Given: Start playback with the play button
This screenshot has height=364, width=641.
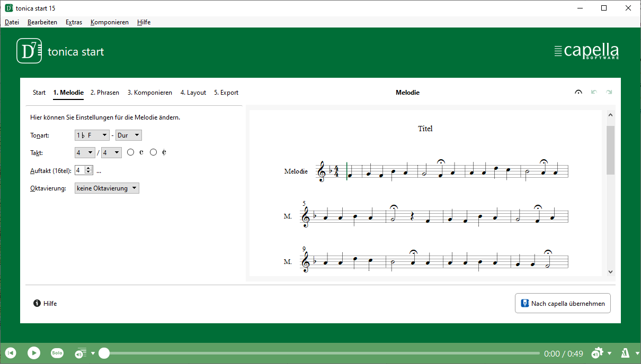Looking at the screenshot, I should (x=34, y=353).
